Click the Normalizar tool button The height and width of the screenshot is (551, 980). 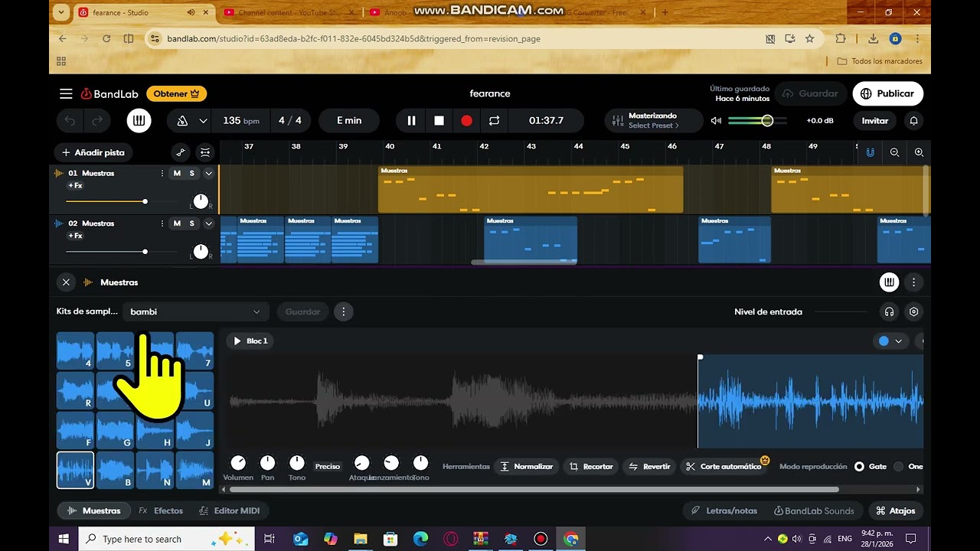(x=526, y=466)
